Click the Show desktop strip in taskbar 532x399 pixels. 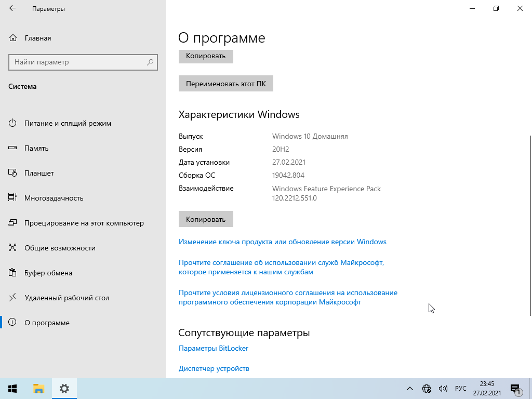pos(530,389)
